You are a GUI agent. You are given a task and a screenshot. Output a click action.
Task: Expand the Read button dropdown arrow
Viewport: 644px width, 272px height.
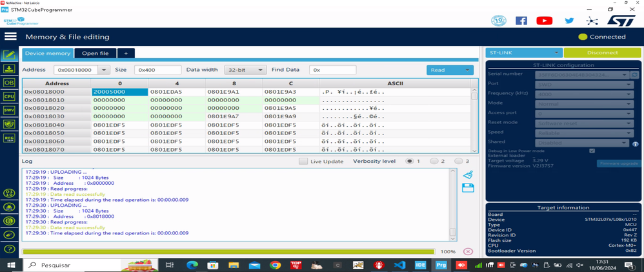pyautogui.click(x=467, y=70)
